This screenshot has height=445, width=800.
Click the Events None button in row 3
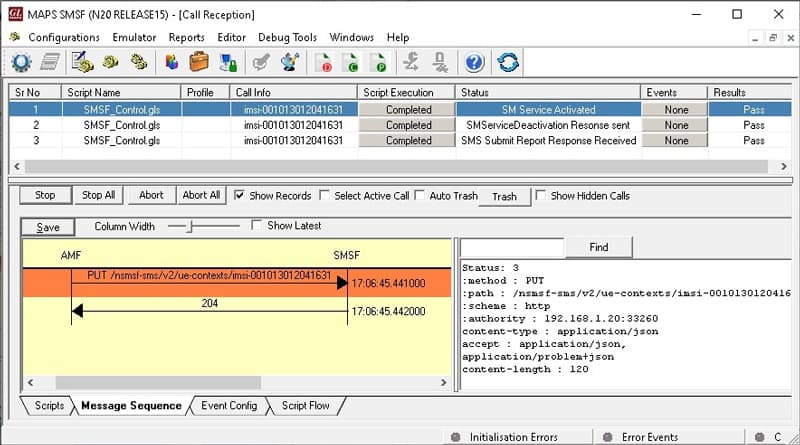pyautogui.click(x=674, y=140)
